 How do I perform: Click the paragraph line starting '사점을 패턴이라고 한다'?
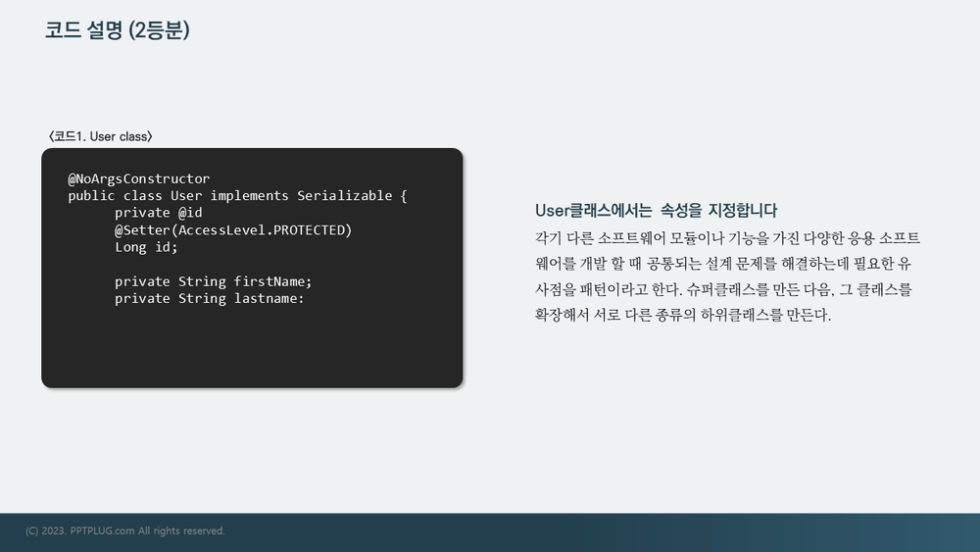(x=724, y=289)
